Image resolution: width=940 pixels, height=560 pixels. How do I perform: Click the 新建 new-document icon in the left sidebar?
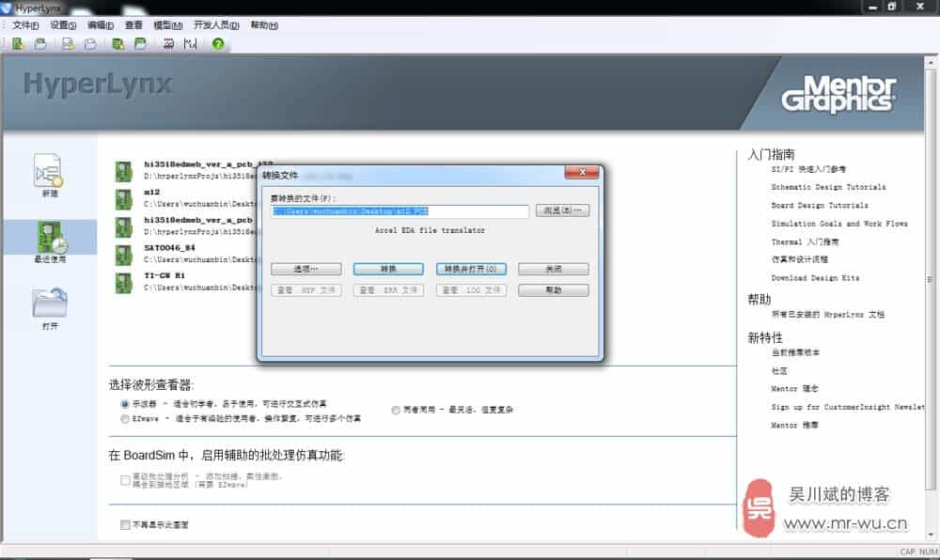49,170
